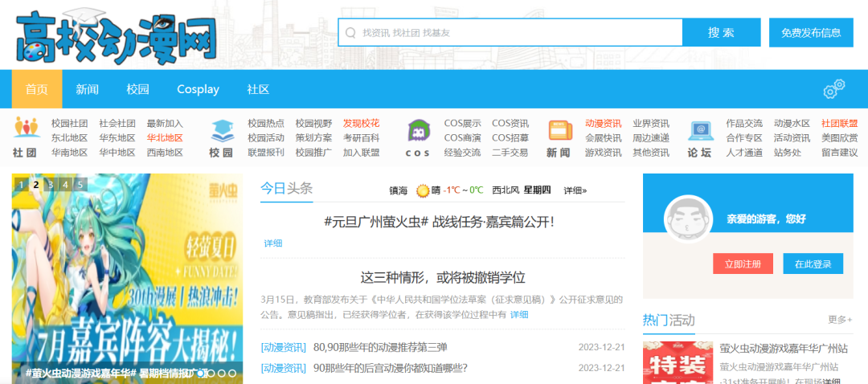Show carousel slide 5
868x384 pixels.
[80, 185]
